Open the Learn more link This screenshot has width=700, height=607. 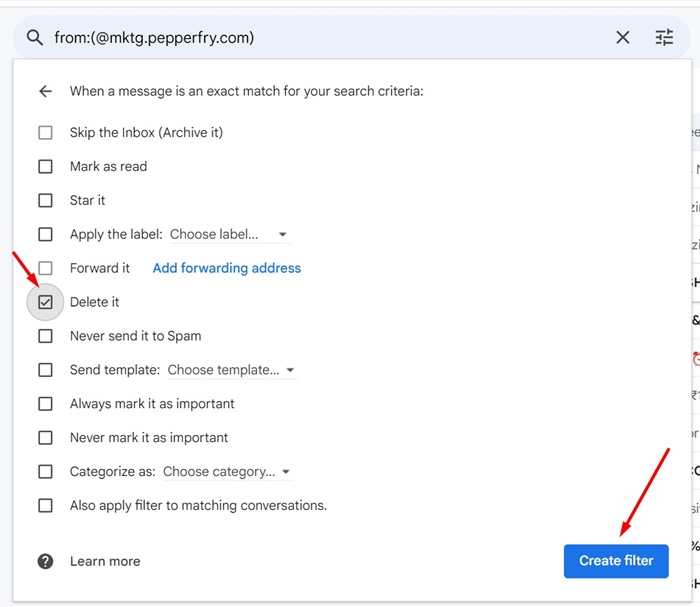point(105,561)
